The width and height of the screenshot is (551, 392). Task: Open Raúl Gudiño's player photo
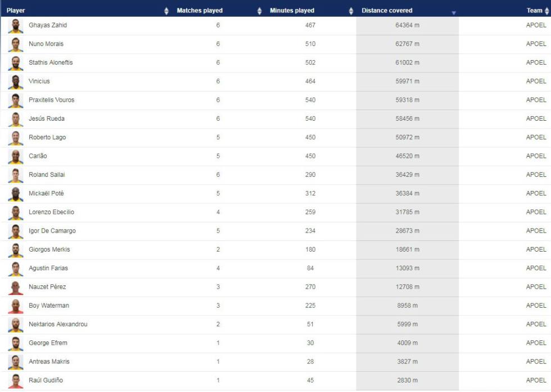[16, 381]
